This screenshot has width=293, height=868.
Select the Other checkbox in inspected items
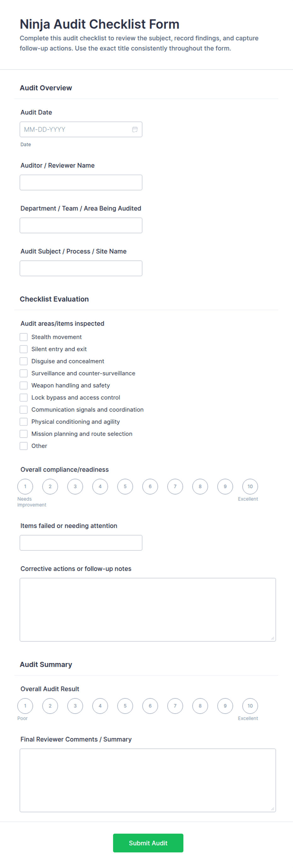24,446
